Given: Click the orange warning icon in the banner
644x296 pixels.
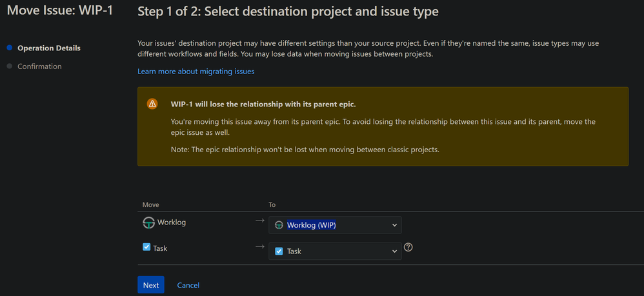Looking at the screenshot, I should click(152, 104).
